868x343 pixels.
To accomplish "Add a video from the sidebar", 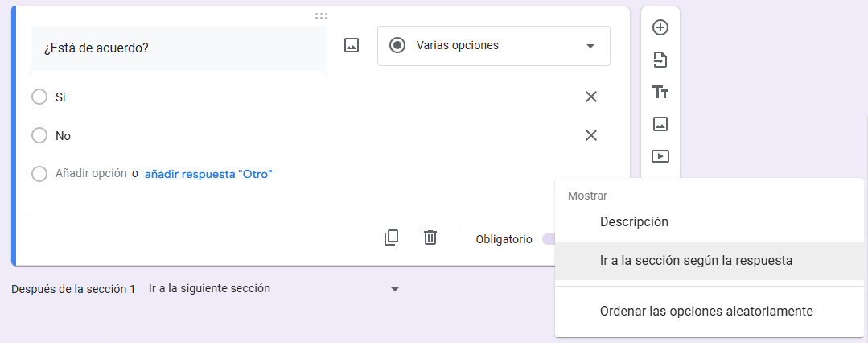I will [660, 156].
